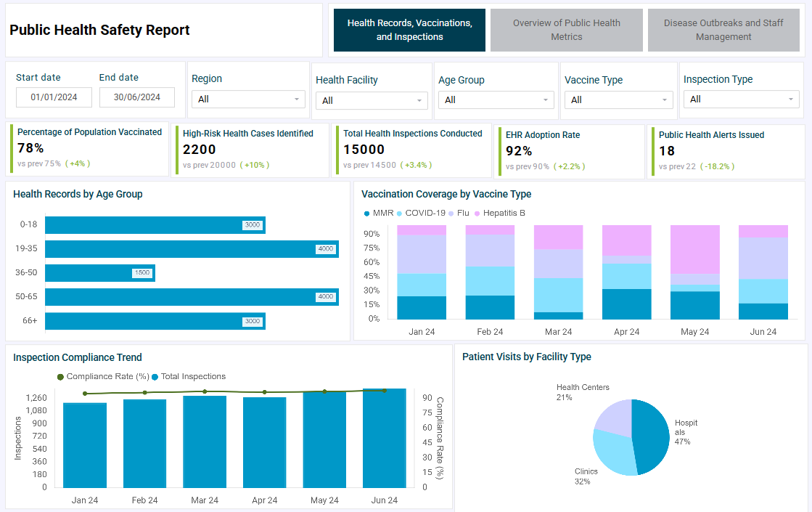Click the EHR Adoption Rate value 92%
The image size is (812, 512).
click(519, 151)
